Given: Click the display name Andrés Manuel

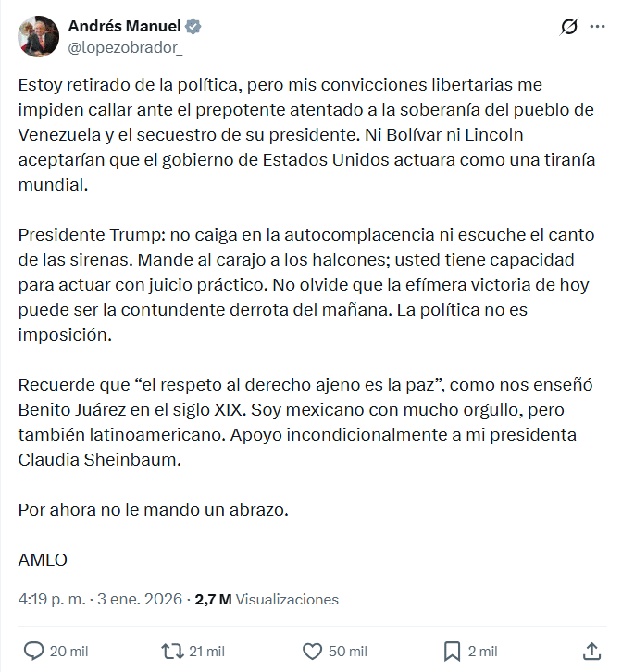Looking at the screenshot, I should 125,26.
